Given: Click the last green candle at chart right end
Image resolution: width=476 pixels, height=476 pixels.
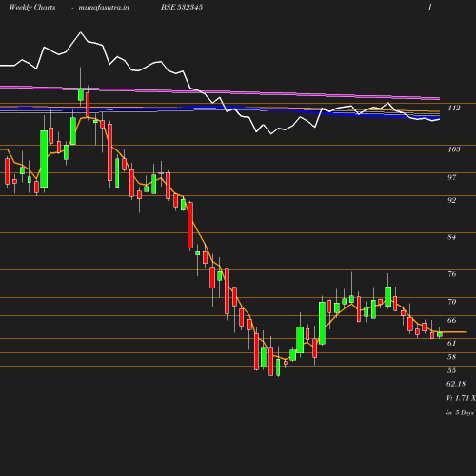Looking at the screenshot, I should (x=440, y=334).
